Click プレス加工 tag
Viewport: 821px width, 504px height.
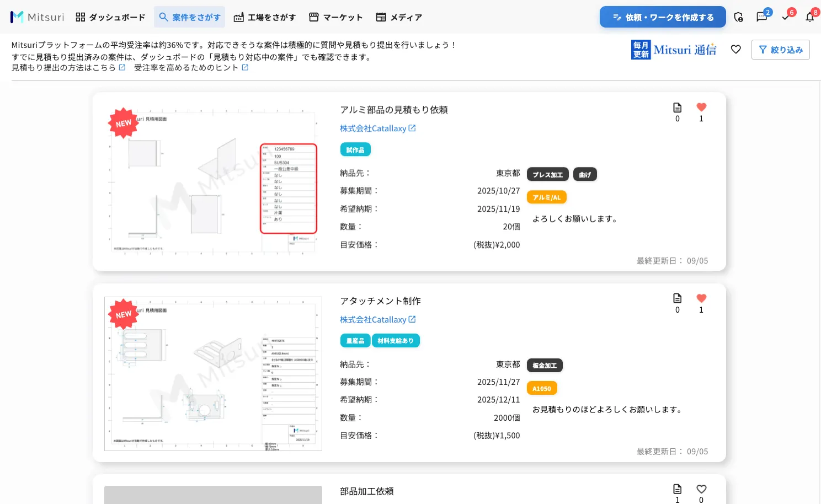coord(548,175)
